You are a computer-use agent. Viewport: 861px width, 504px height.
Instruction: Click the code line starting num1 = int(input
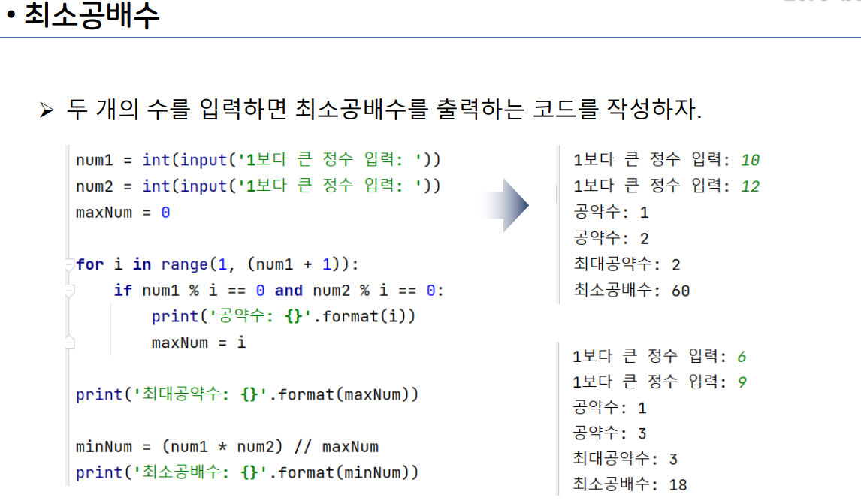point(258,160)
